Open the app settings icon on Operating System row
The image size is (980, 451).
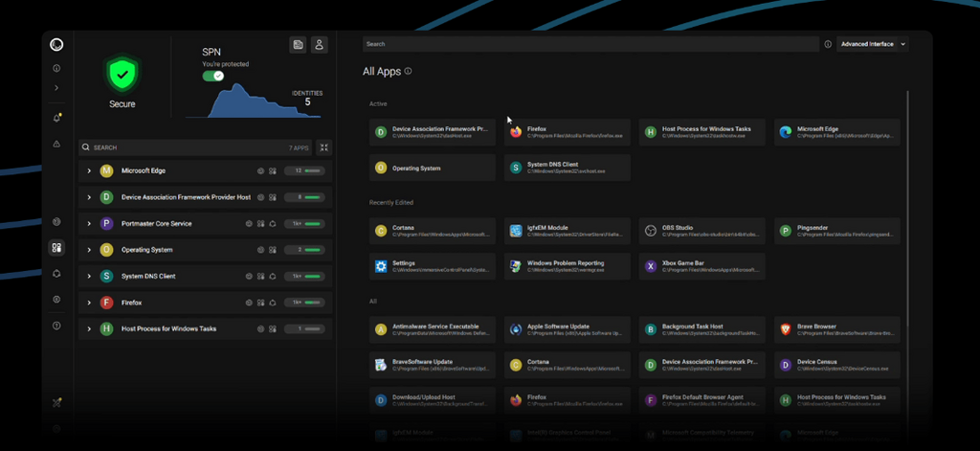coord(273,250)
